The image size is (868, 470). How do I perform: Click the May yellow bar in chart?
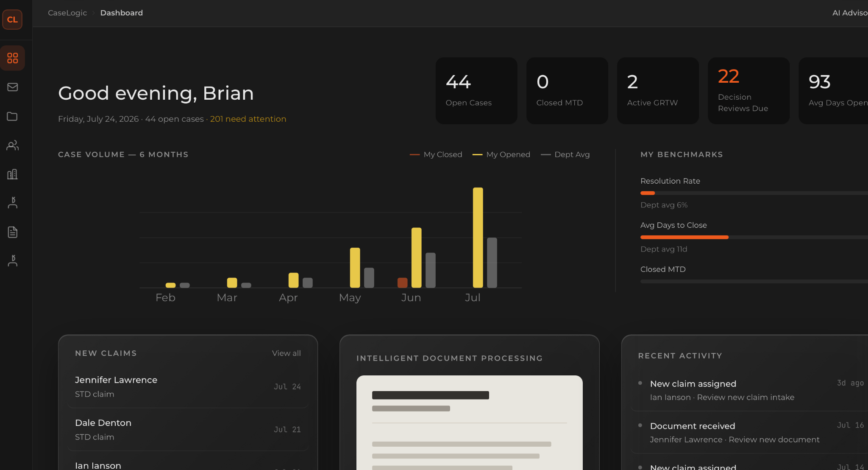coord(355,268)
